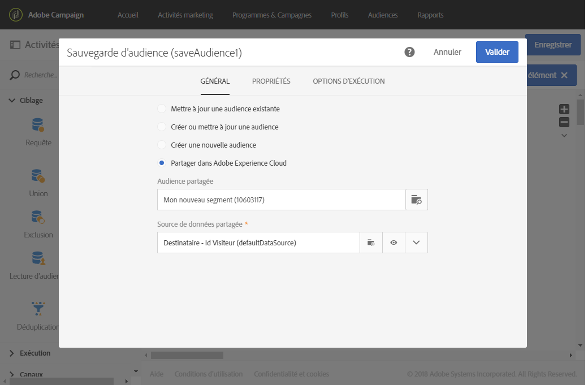Viewport: 588px width, 385px height.
Task: Click the Valider button
Action: tap(497, 52)
